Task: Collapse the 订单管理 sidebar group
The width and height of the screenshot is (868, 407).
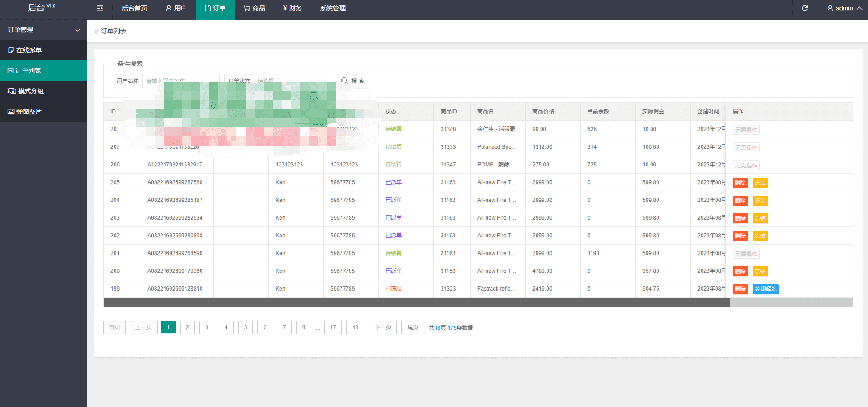Action: coord(43,30)
